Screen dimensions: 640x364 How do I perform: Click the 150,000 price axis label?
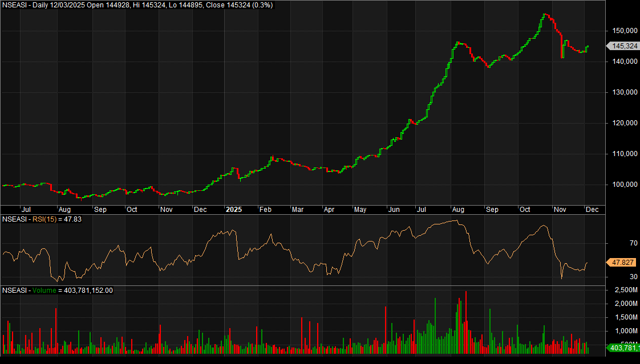(624, 31)
